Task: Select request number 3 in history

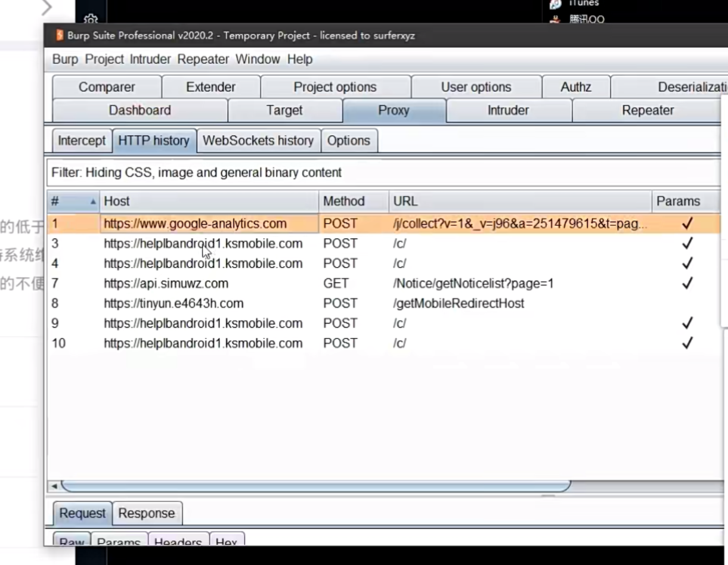Action: click(x=383, y=244)
